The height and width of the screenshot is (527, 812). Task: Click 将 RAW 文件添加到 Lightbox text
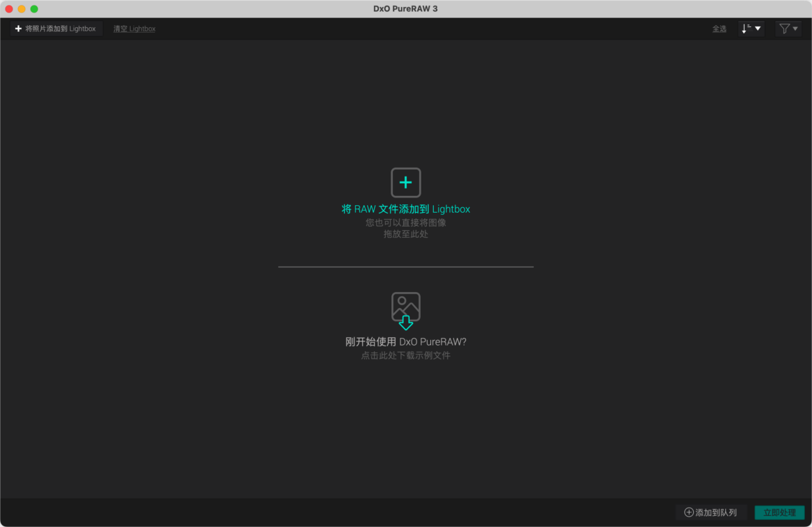point(405,209)
